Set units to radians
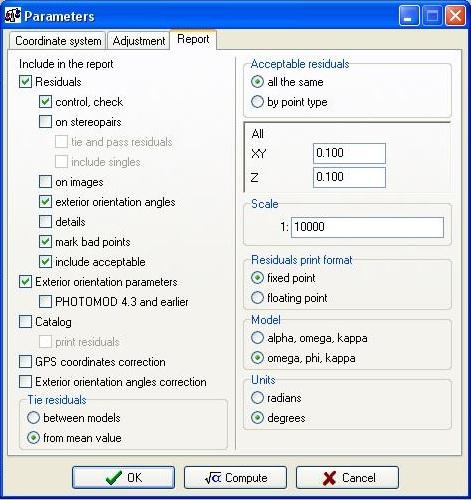Image resolution: width=471 pixels, height=500 pixels. [257, 398]
